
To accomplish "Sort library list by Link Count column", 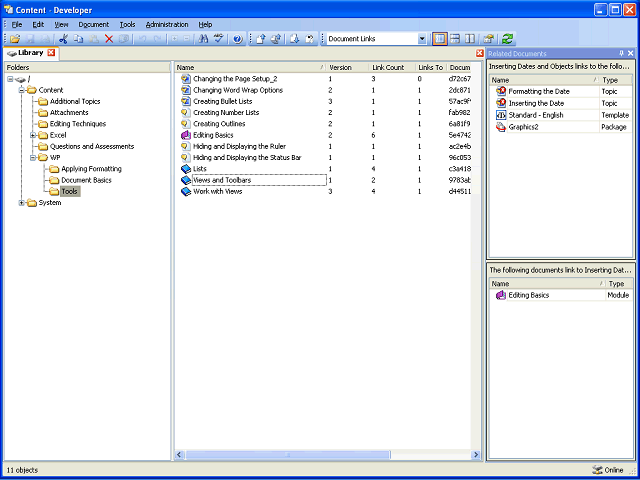I will pyautogui.click(x=392, y=68).
